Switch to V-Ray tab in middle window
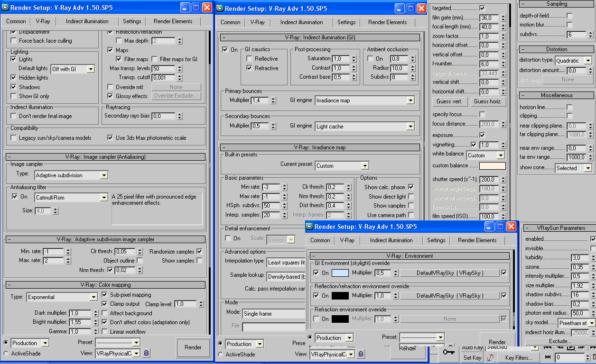 coord(258,22)
